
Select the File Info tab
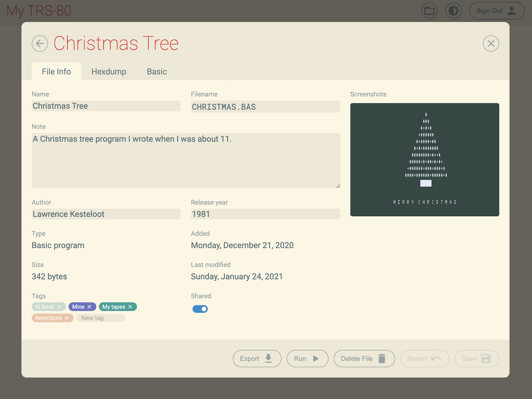point(56,72)
